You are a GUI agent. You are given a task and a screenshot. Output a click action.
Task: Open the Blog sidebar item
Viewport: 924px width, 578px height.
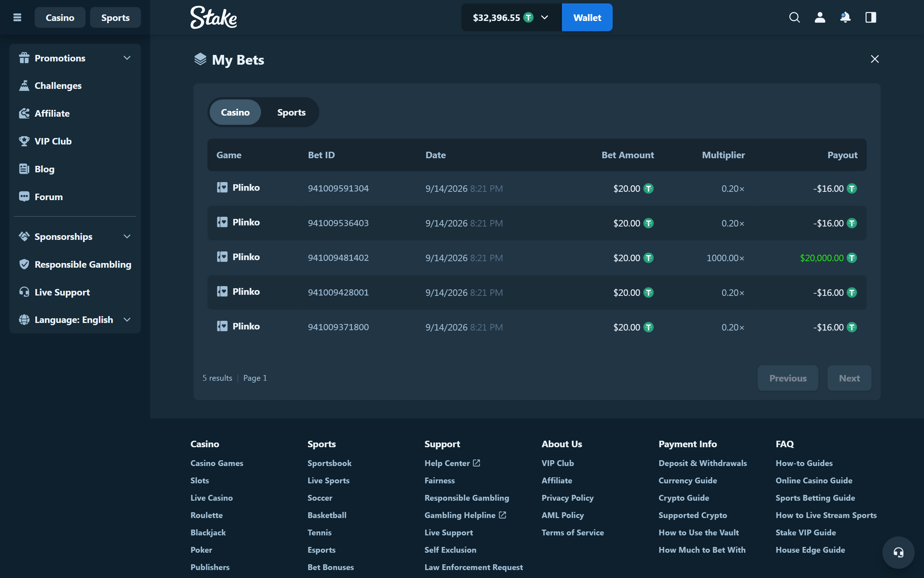point(75,169)
